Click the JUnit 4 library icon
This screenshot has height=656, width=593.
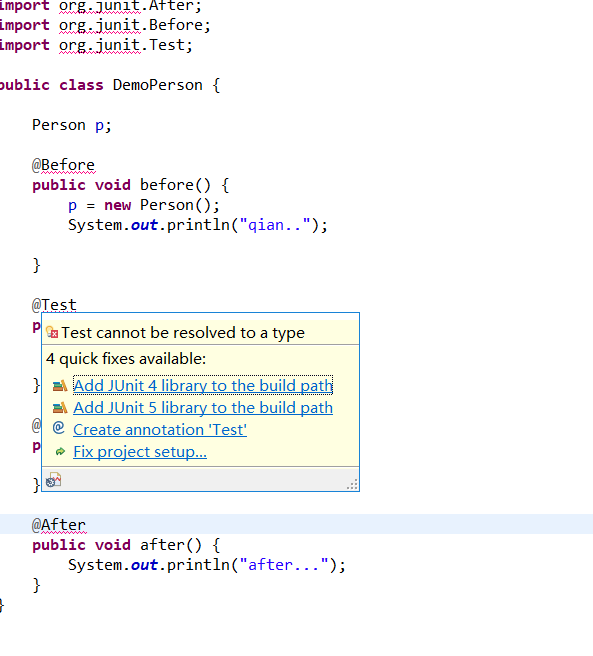[x=60, y=385]
